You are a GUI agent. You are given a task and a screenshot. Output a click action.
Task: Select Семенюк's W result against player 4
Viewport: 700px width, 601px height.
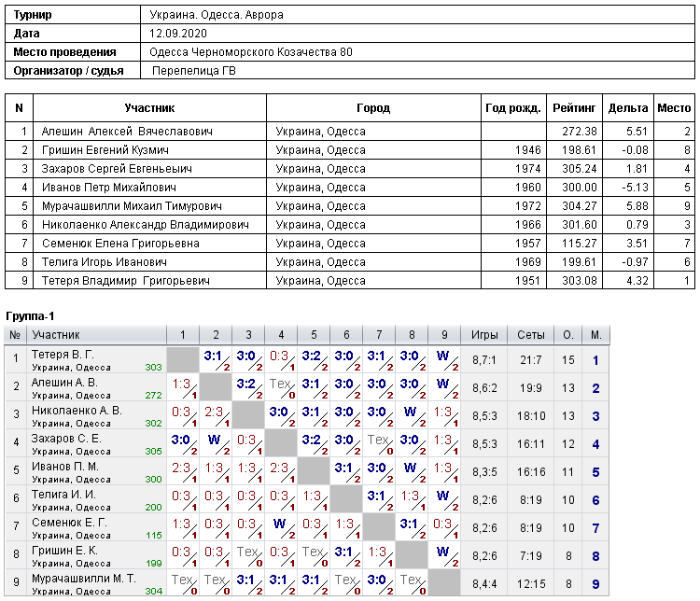(x=281, y=527)
